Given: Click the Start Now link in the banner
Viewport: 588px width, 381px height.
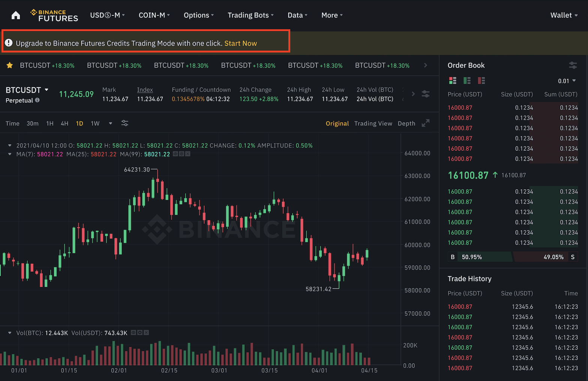Looking at the screenshot, I should coord(241,43).
